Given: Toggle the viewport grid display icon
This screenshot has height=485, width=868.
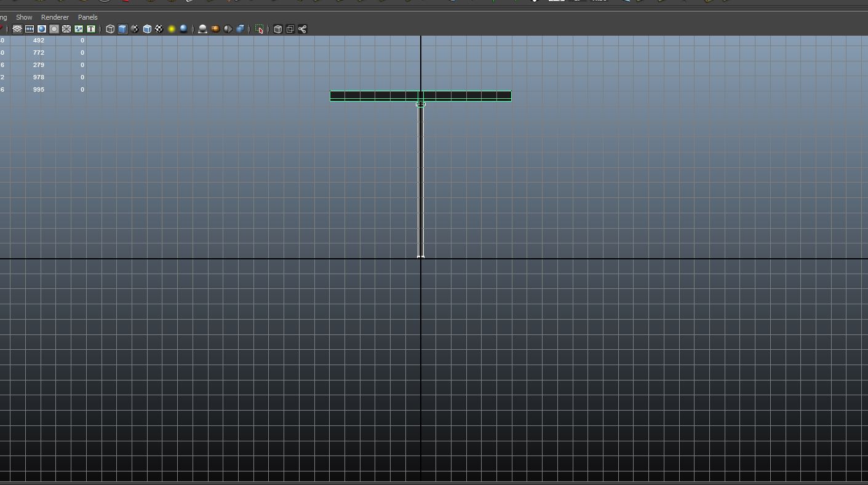Looking at the screenshot, I should click(x=17, y=29).
